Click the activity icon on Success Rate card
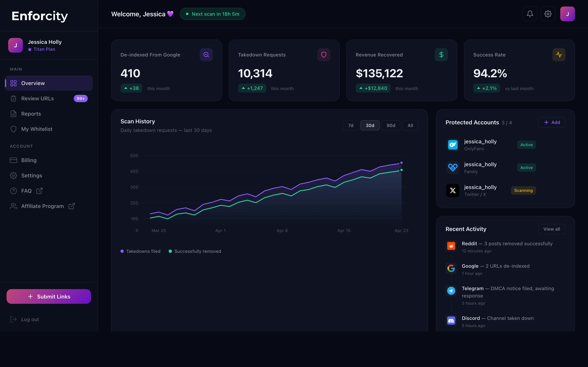Image resolution: width=588 pixels, height=367 pixels. [559, 54]
